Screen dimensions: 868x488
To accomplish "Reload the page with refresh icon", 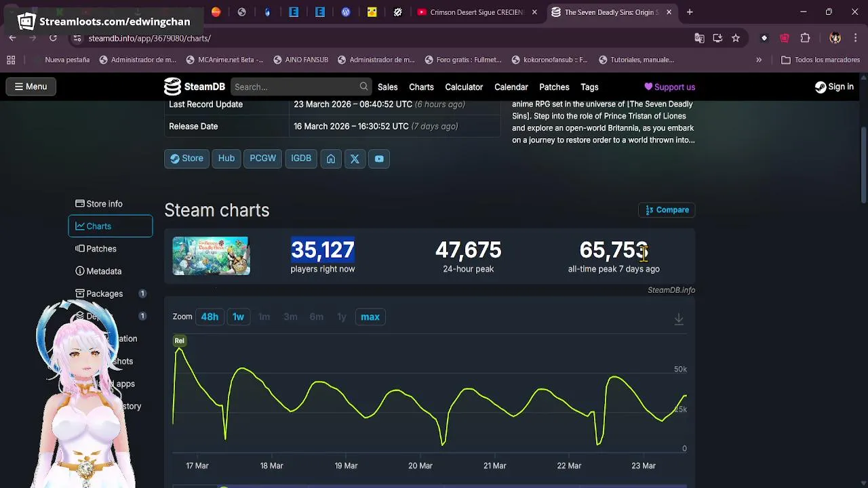I will pos(53,38).
